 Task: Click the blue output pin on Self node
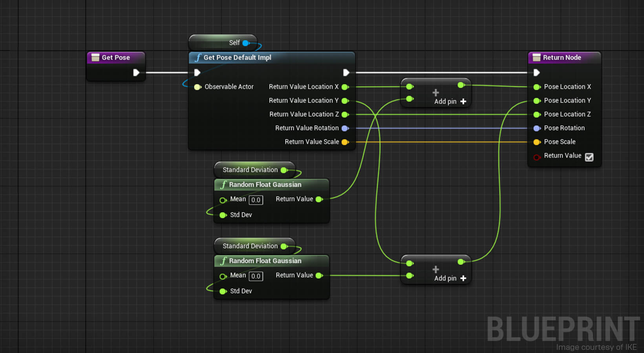coord(245,43)
